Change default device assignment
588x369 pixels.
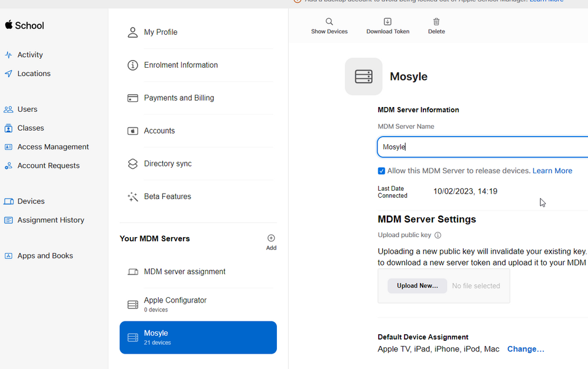(525, 349)
